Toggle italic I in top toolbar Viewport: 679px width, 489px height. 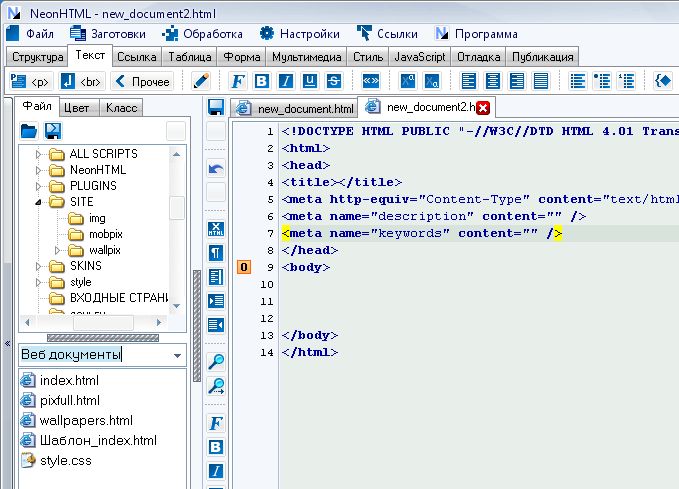tap(286, 81)
